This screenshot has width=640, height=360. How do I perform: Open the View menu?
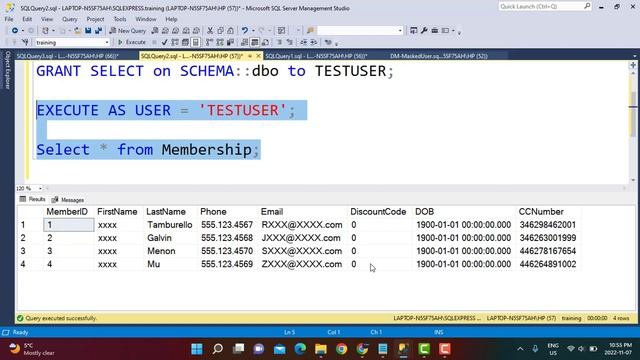click(x=47, y=19)
